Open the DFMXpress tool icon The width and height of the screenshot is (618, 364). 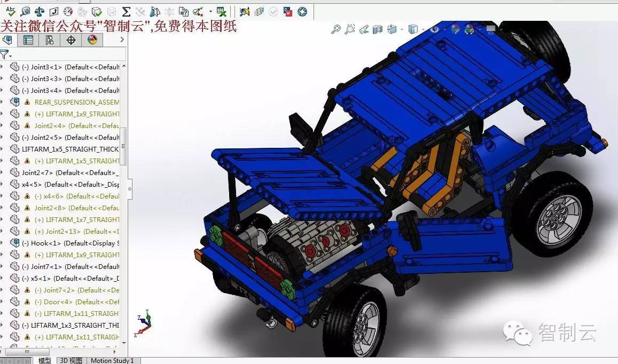(288, 11)
